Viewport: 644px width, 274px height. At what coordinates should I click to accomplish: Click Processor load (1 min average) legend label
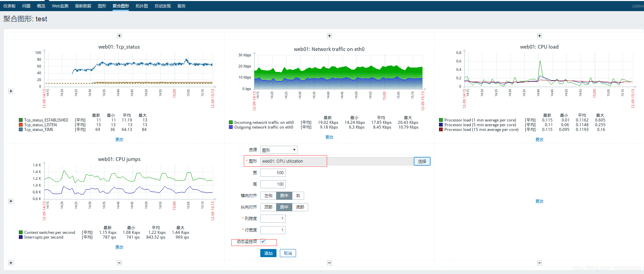click(480, 120)
